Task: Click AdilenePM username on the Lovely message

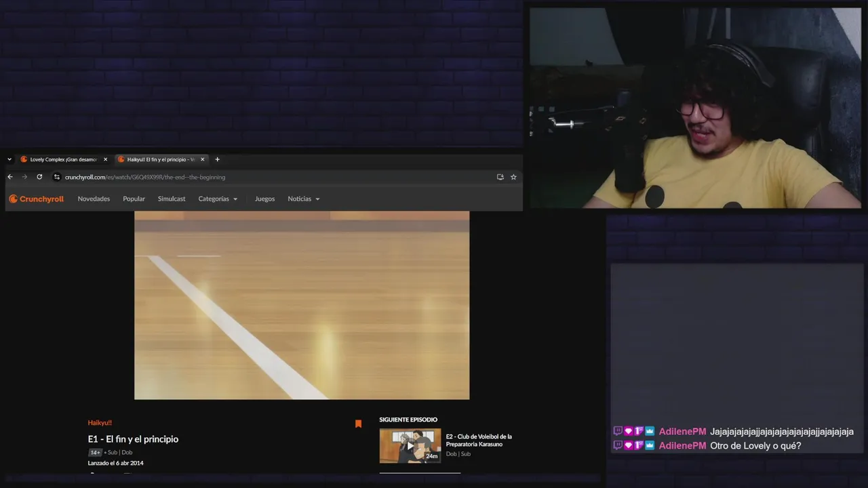Action: [682, 446]
